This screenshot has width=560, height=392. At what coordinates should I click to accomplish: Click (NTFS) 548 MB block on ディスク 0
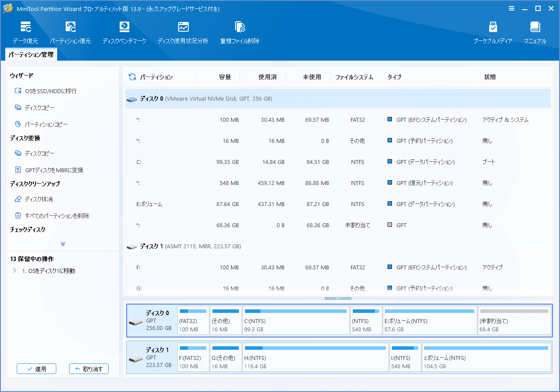click(x=366, y=320)
